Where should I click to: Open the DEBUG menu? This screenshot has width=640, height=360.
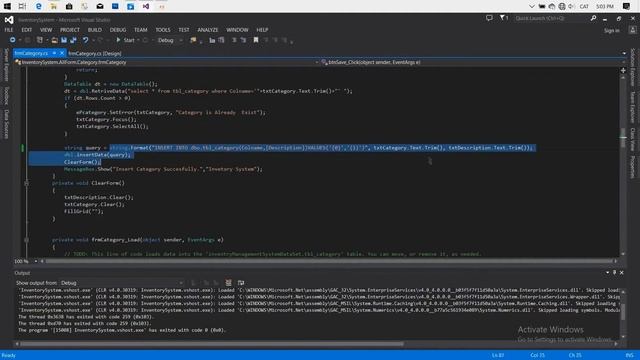point(118,30)
